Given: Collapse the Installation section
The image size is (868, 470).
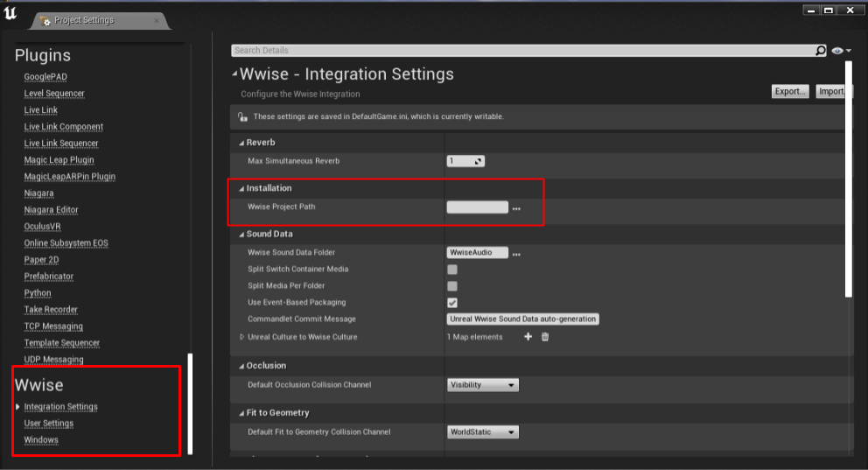Looking at the screenshot, I should [x=241, y=189].
